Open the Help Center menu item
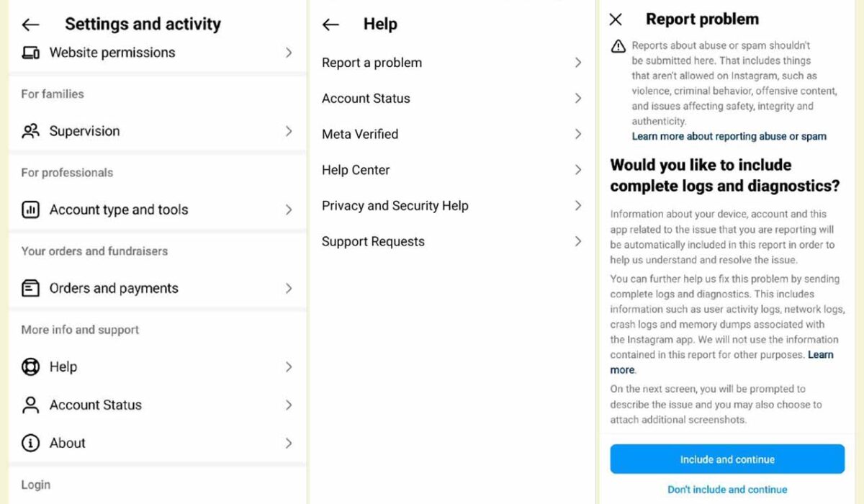The width and height of the screenshot is (864, 504). click(356, 170)
